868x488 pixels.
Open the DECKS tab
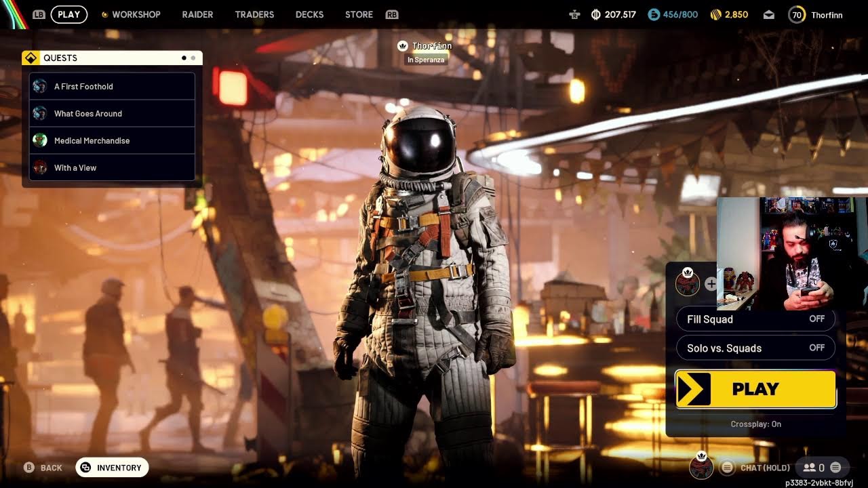tap(309, 14)
